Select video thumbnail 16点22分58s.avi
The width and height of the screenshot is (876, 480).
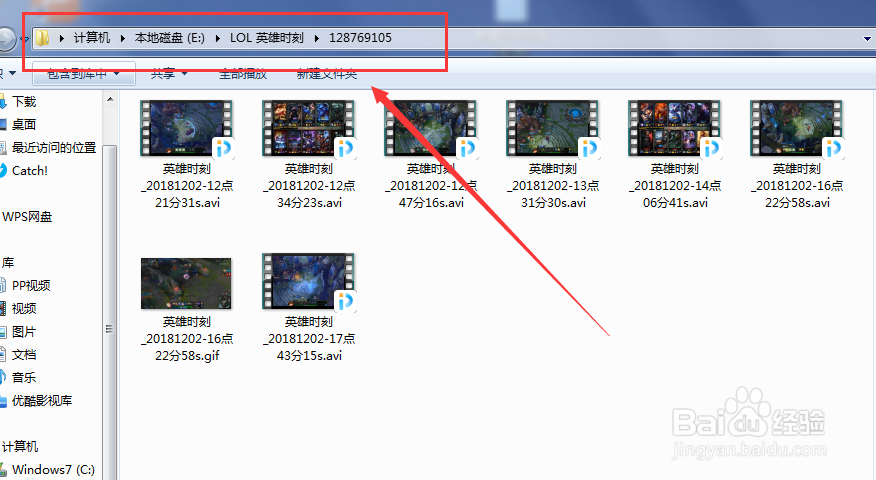coord(796,128)
